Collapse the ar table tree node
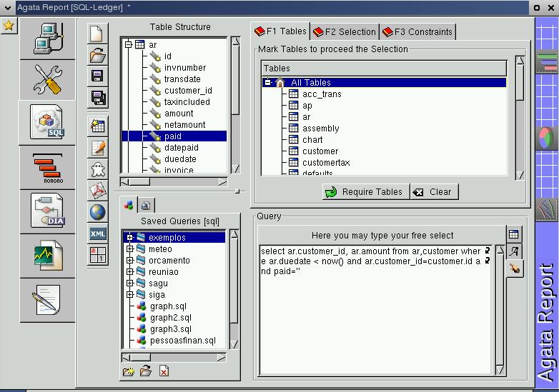This screenshot has height=392, width=559. (129, 44)
